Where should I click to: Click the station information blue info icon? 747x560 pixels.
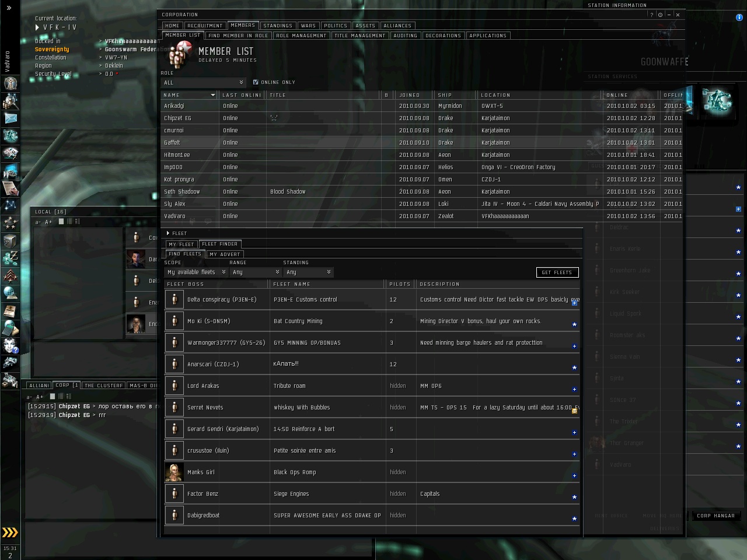pyautogui.click(x=739, y=17)
